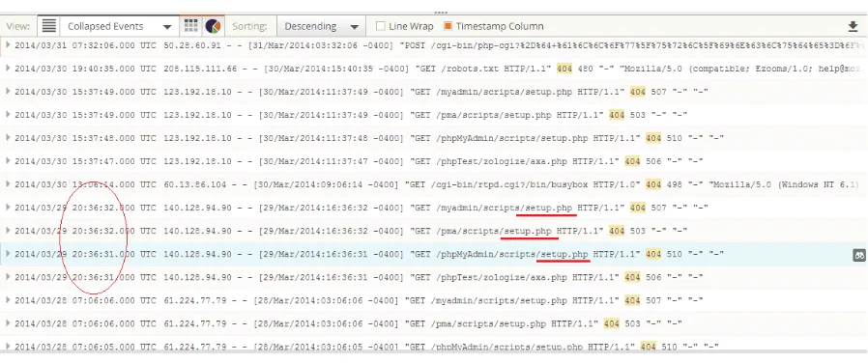
Task: Switch to the grid table view icon
Action: [191, 26]
